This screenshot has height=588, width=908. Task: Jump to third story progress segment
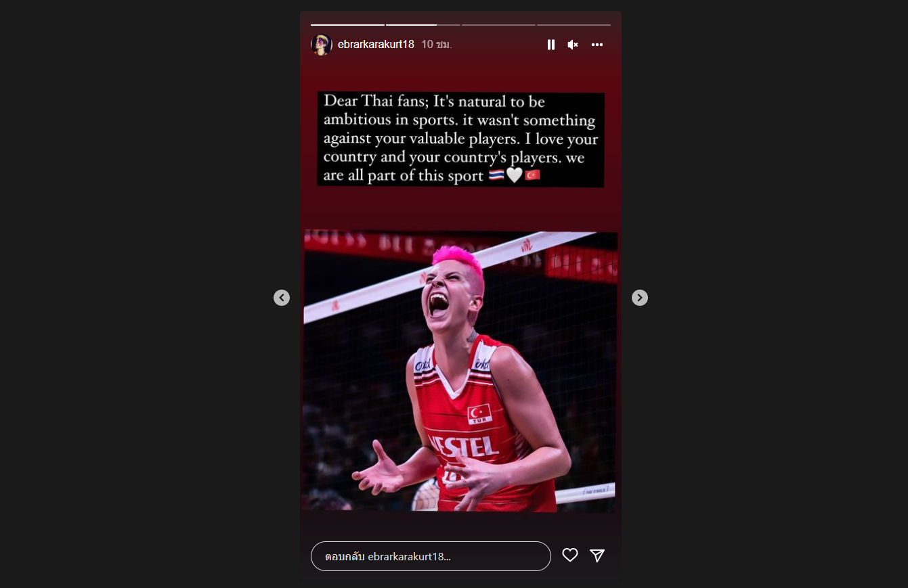[498, 25]
